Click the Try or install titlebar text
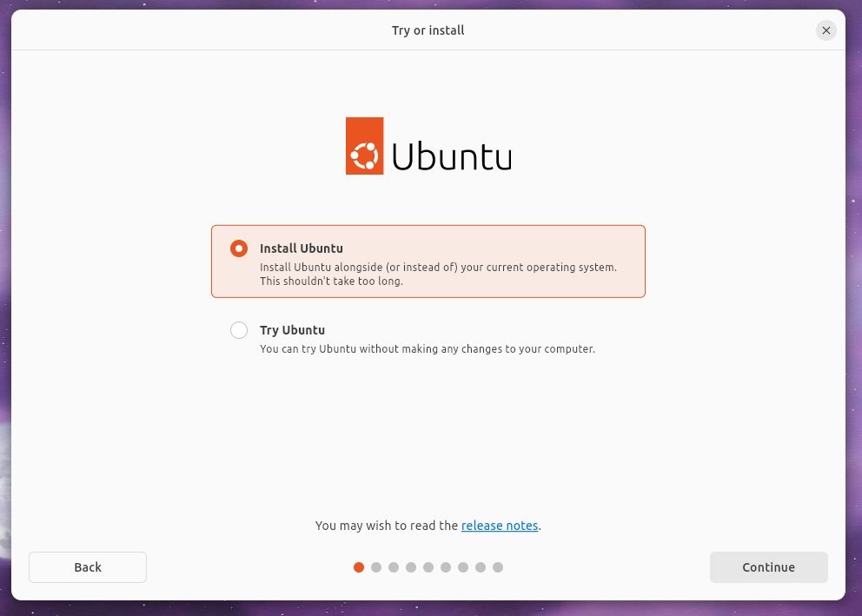The width and height of the screenshot is (862, 616). 428,30
